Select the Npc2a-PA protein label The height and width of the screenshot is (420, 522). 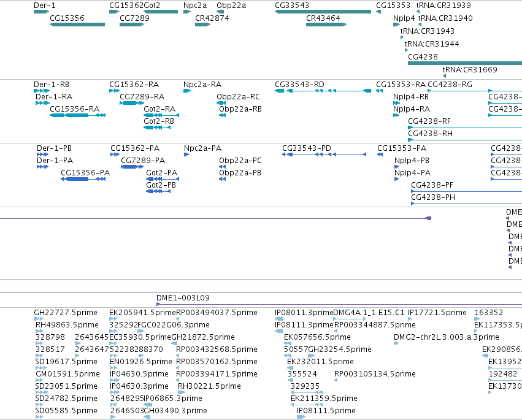(203, 148)
